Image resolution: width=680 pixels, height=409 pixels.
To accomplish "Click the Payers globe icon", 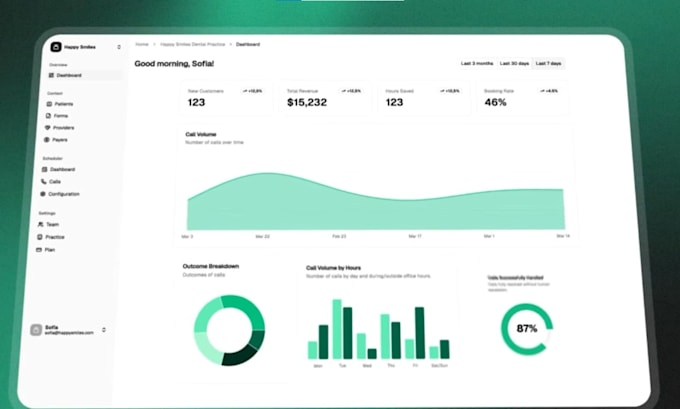I will tap(46, 140).
